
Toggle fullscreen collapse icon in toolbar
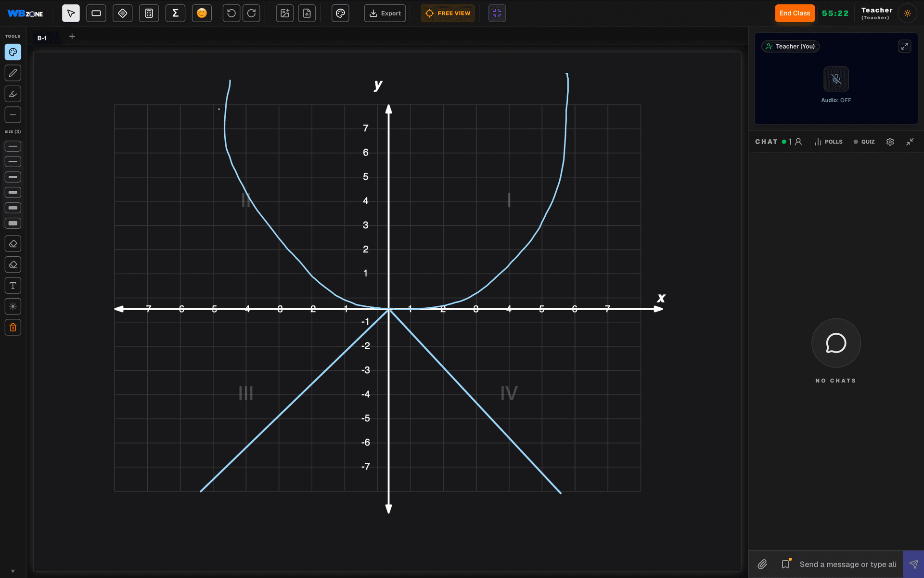click(497, 13)
